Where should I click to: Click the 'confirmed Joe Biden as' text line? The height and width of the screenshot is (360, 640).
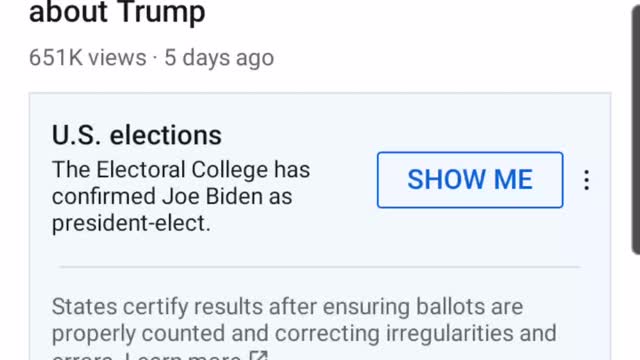point(172,196)
